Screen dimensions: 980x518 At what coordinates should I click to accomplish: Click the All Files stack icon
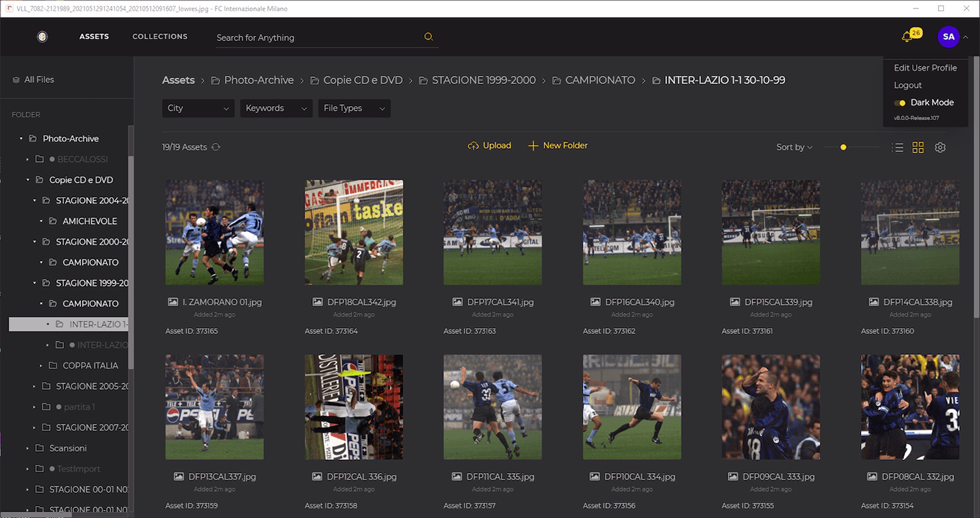click(x=16, y=80)
